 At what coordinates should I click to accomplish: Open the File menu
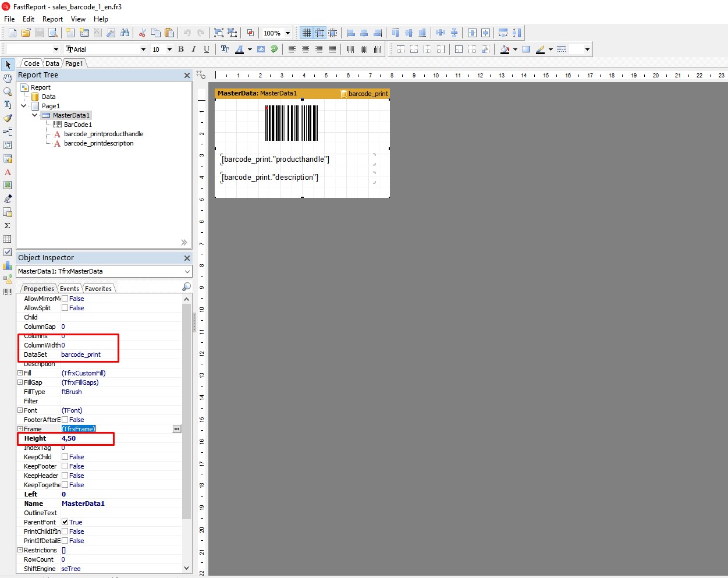[x=9, y=19]
